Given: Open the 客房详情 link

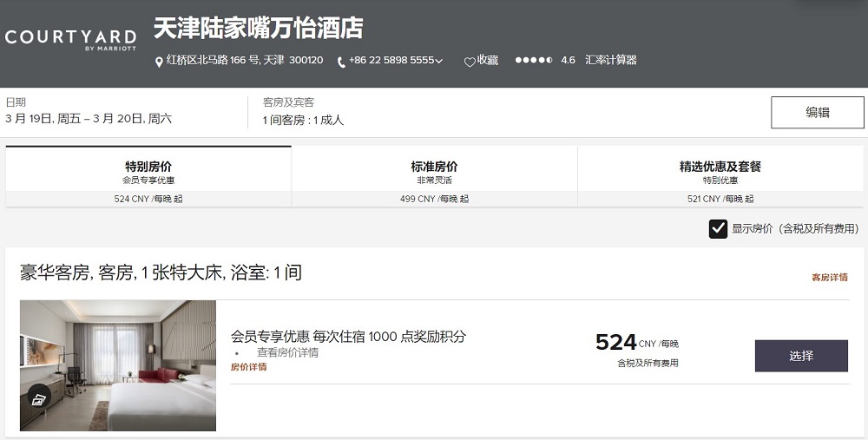Looking at the screenshot, I should pyautogui.click(x=829, y=278).
